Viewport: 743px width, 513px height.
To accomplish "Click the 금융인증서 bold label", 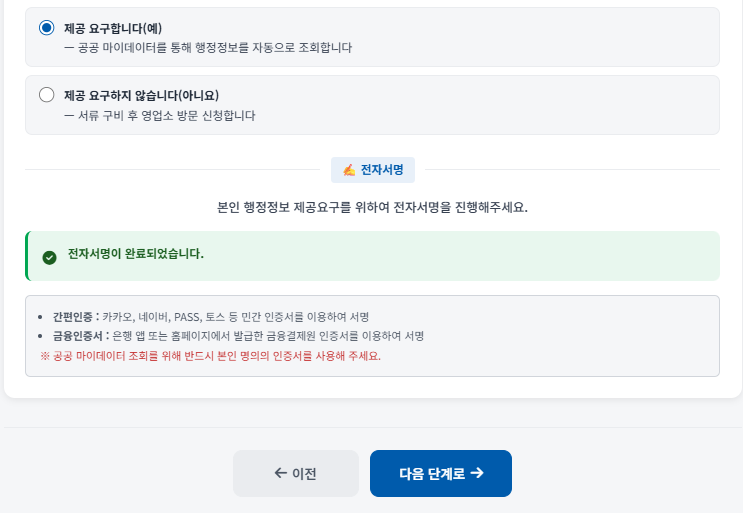I will (78, 336).
